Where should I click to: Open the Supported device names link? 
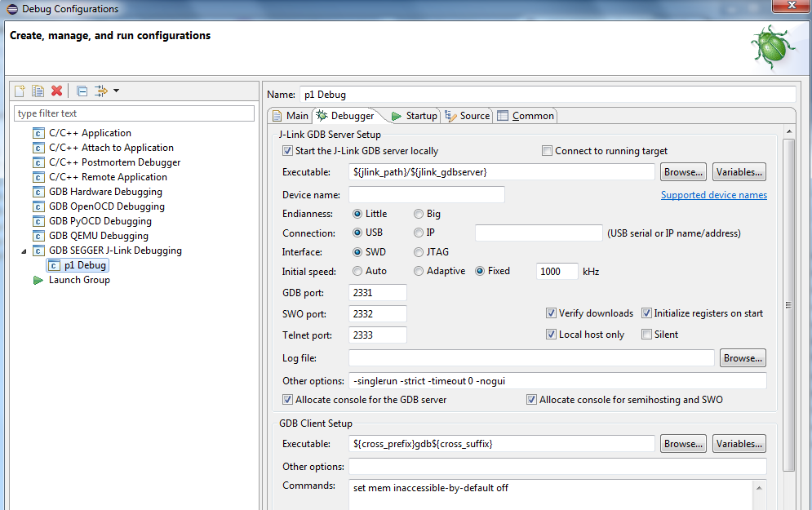coord(713,195)
